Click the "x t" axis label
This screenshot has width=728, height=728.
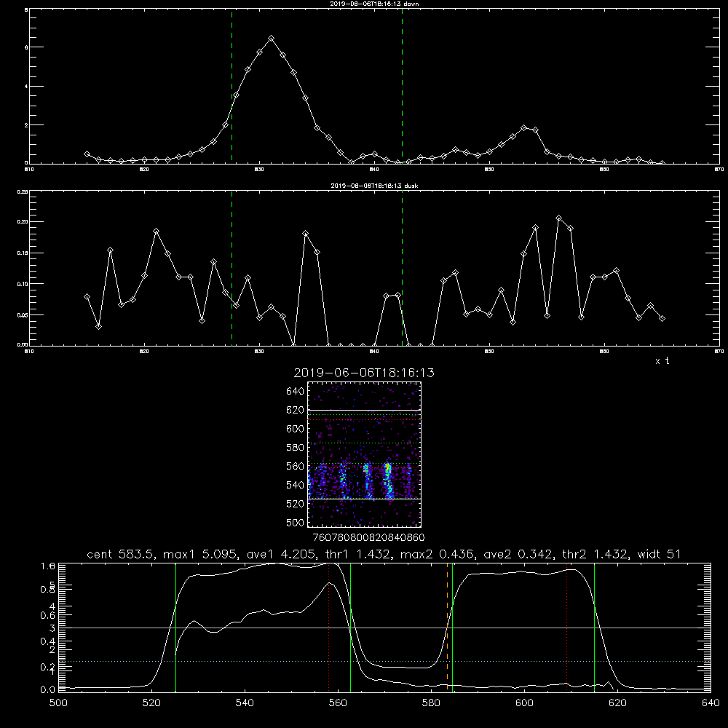pyautogui.click(x=662, y=361)
